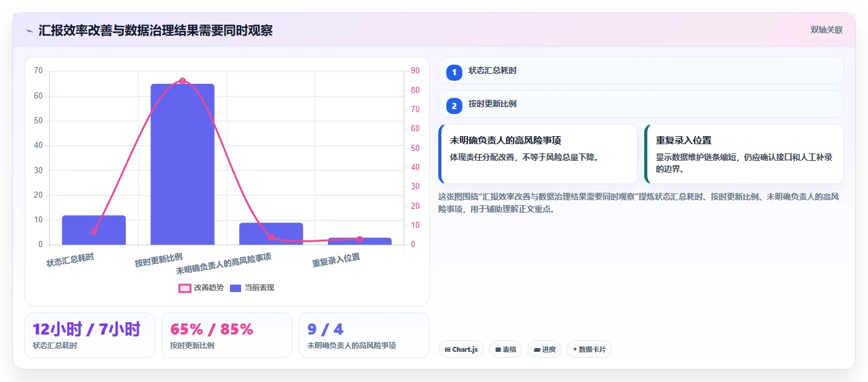Open the 未明确负责人的高风险事项 card
Screen dimensions: 868x382
538,154
